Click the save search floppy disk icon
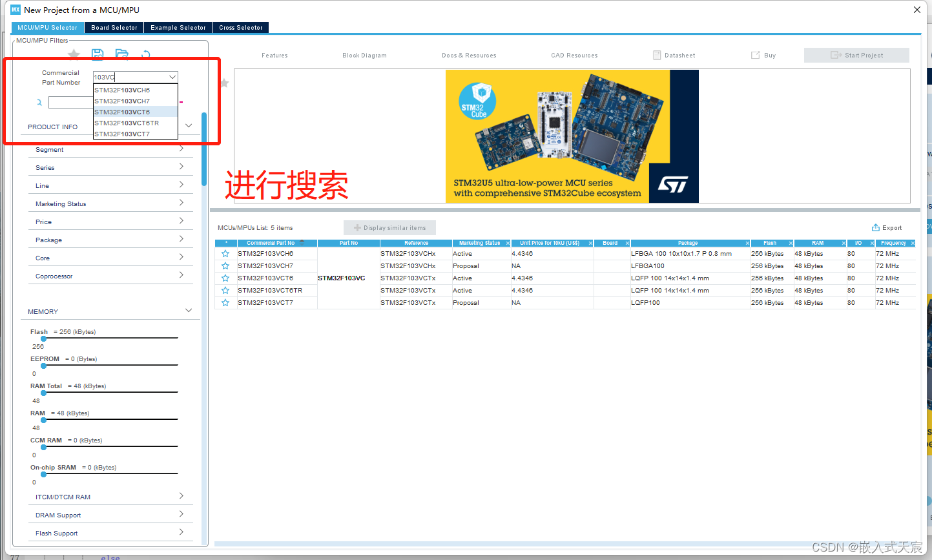This screenshot has width=932, height=560. point(98,54)
